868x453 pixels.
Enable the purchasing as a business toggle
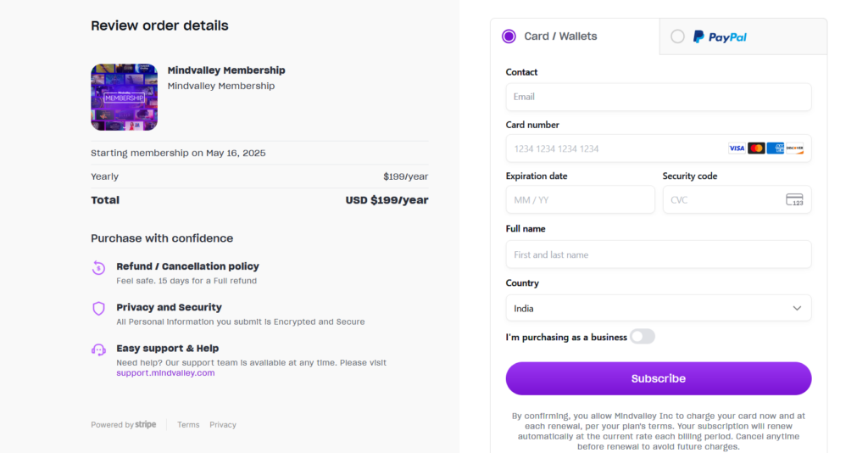tap(642, 337)
